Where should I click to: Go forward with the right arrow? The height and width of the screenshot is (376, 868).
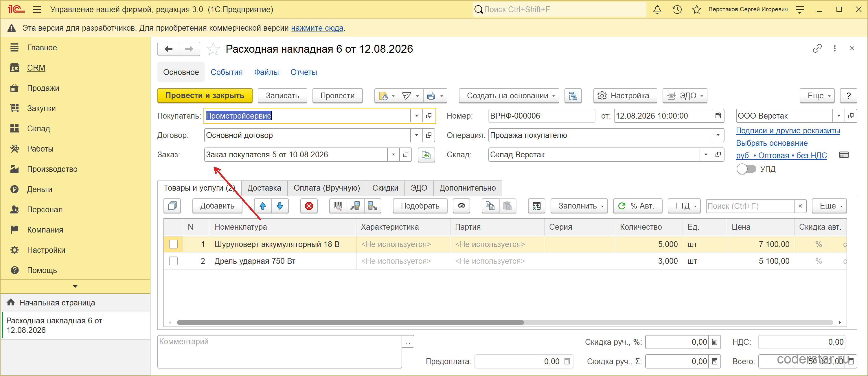pyautogui.click(x=190, y=49)
